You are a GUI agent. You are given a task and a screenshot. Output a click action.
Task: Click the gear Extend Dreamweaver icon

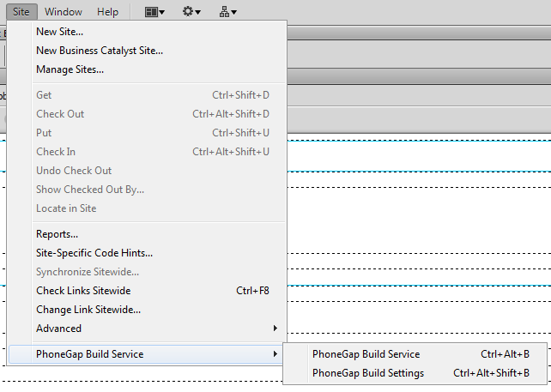(x=187, y=12)
